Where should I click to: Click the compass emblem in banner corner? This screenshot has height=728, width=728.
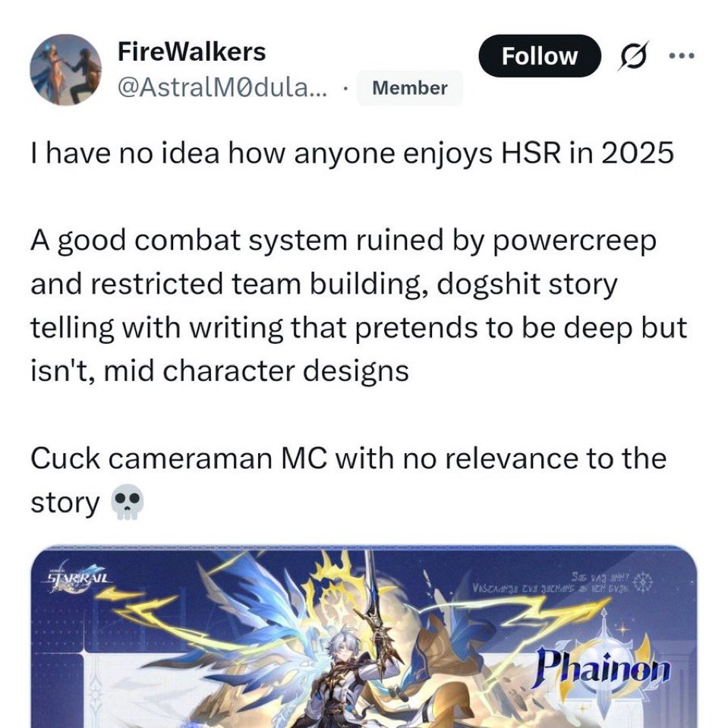[x=644, y=581]
